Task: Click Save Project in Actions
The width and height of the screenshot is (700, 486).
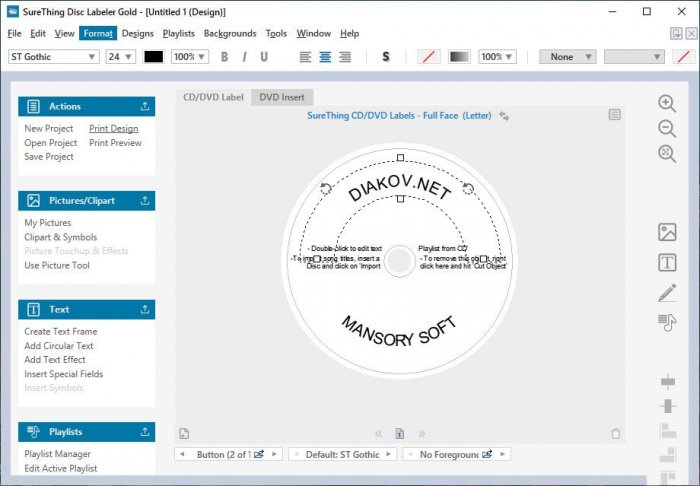Action: [x=49, y=157]
